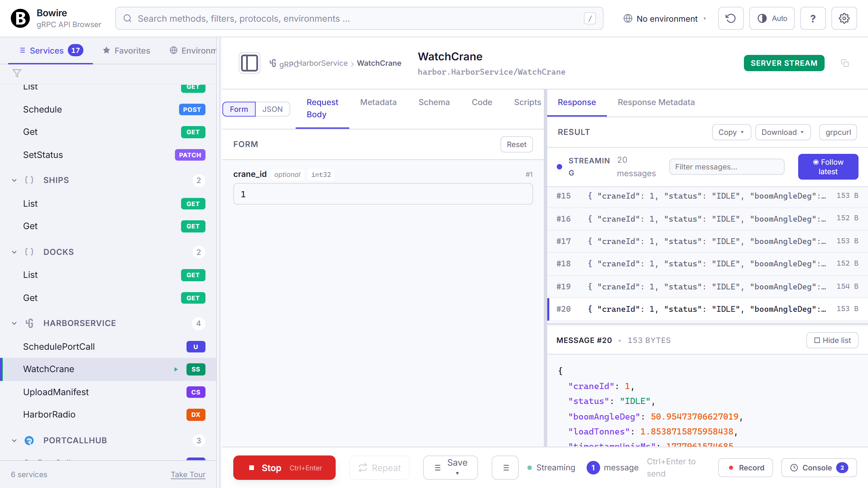Switch to the Response Metadata tab

[656, 102]
